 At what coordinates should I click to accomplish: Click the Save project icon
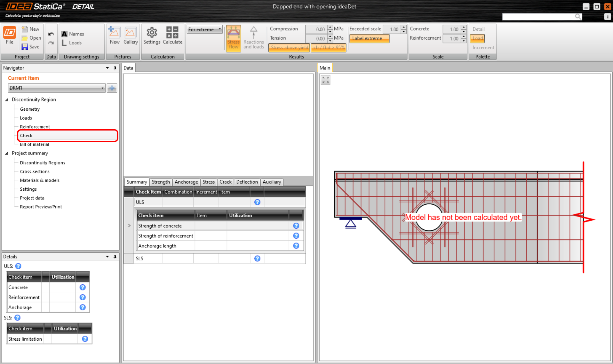(25, 47)
